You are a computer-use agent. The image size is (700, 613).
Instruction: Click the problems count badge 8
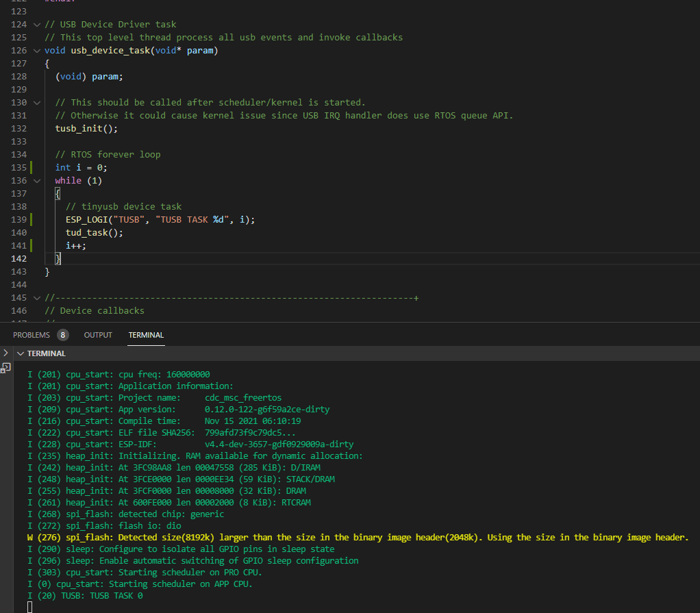63,335
